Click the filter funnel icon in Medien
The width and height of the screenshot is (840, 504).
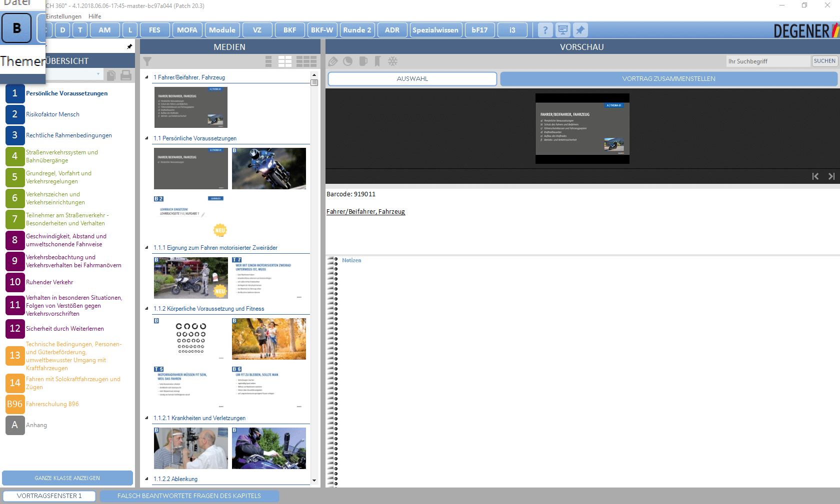(x=147, y=61)
